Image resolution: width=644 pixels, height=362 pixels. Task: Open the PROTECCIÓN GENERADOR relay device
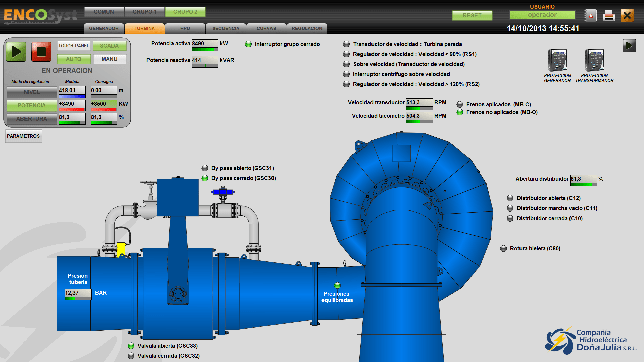coord(557,60)
